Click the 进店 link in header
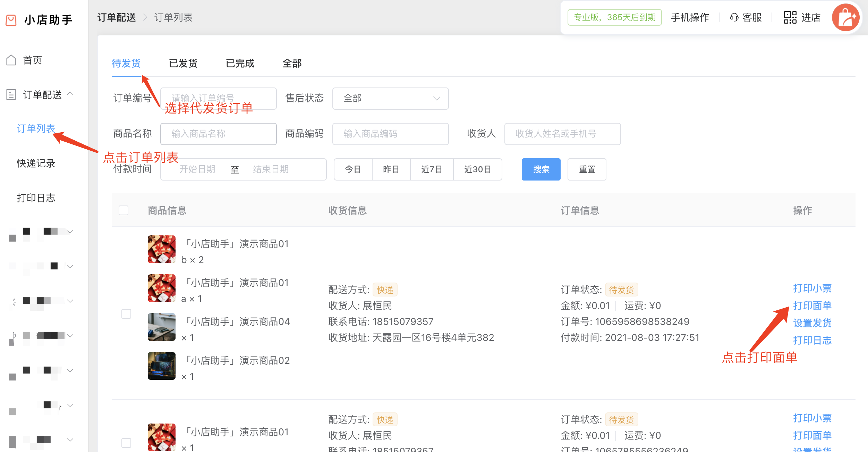The image size is (868, 452). 811,17
